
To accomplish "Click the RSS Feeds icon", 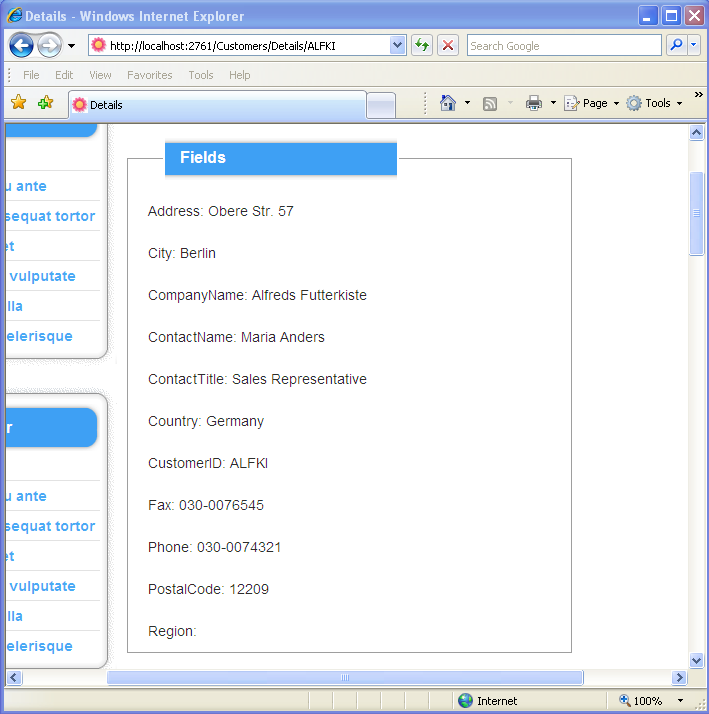I will [x=490, y=104].
